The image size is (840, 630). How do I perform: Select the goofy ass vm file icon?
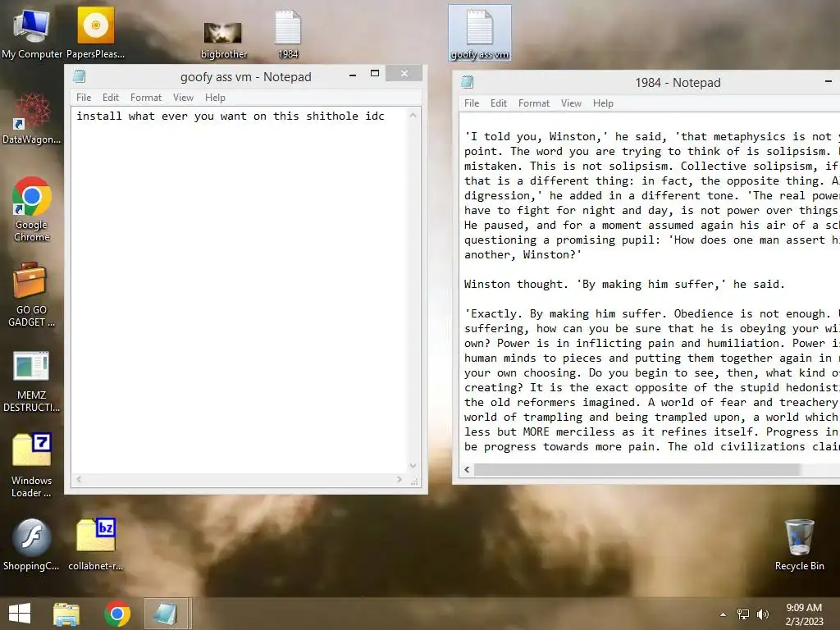479,33
